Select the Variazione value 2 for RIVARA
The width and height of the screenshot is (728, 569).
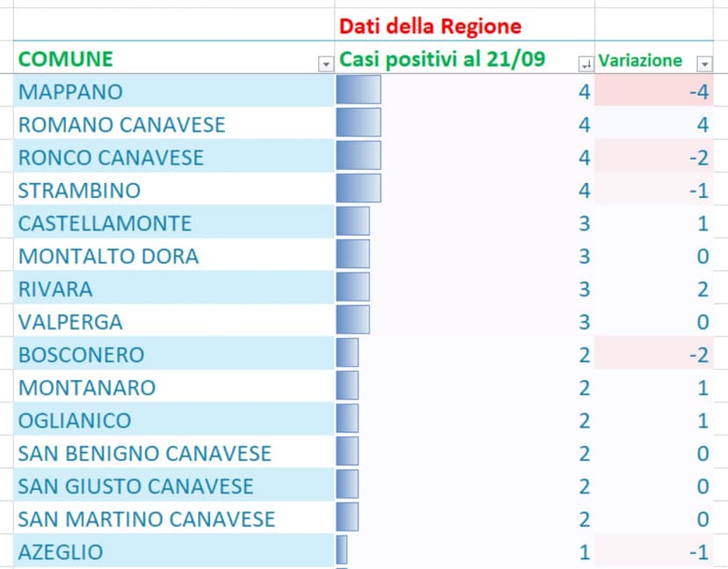pos(651,288)
